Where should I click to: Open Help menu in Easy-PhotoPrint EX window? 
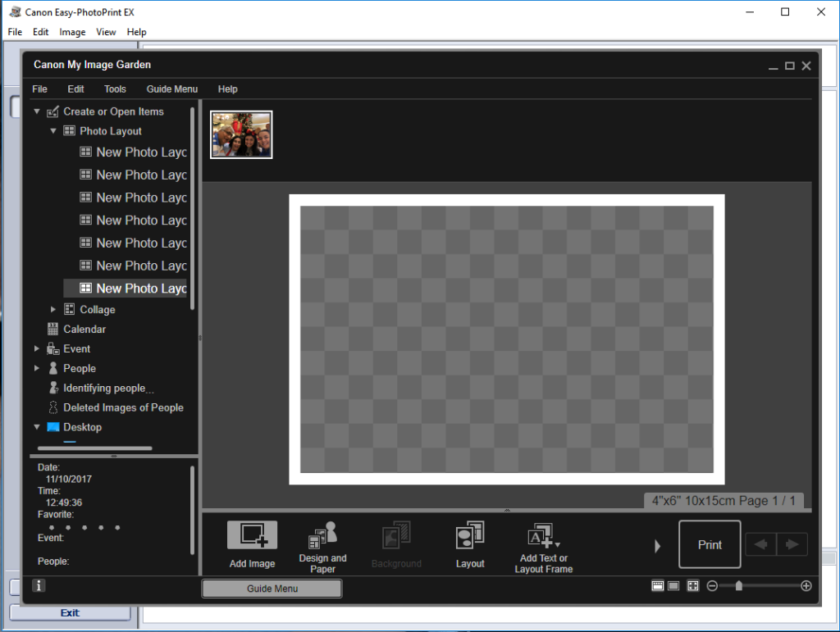pos(137,32)
